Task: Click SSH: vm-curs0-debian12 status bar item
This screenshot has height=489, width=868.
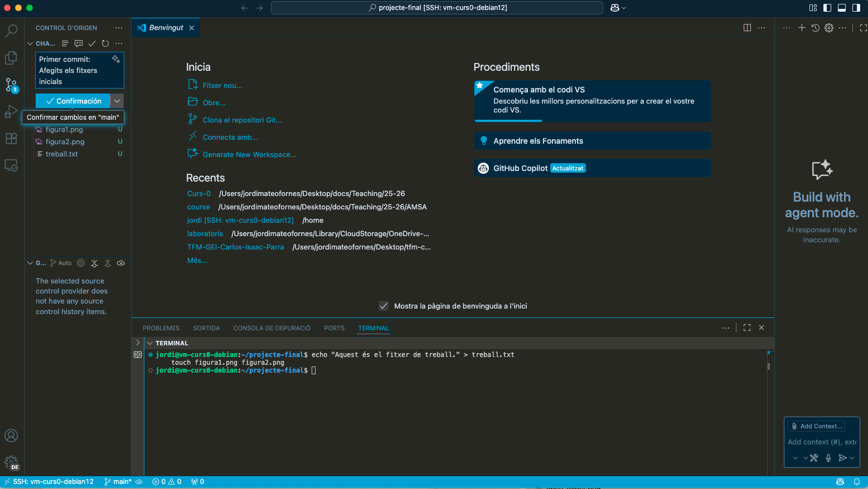Action: click(49, 482)
